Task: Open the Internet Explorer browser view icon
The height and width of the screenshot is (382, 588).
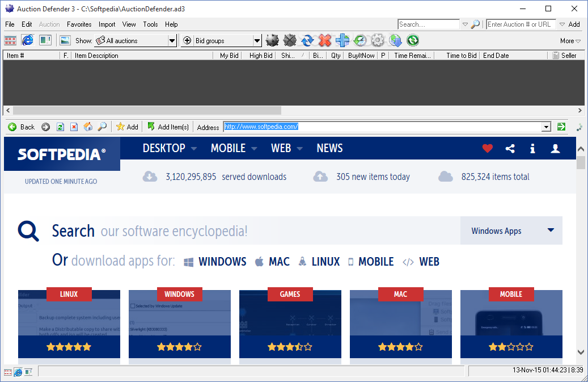Action: point(27,40)
